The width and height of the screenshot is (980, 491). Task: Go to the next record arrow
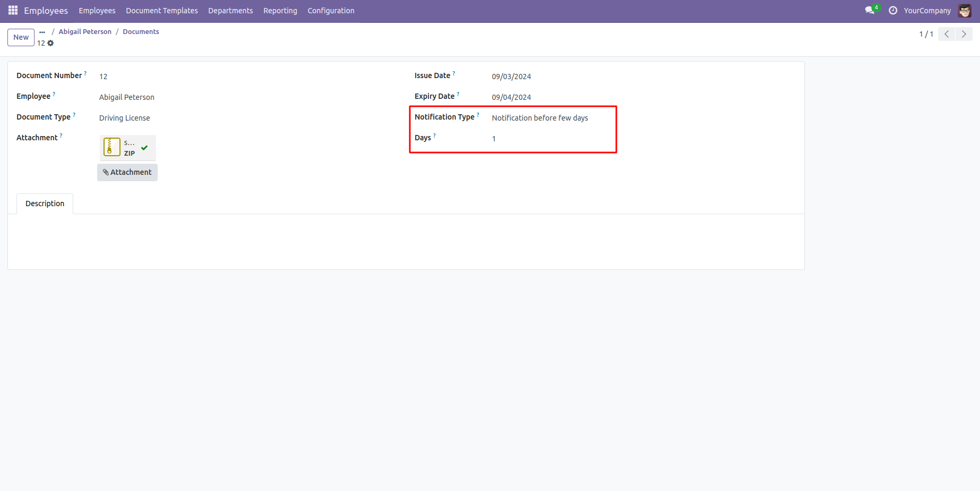tap(964, 34)
